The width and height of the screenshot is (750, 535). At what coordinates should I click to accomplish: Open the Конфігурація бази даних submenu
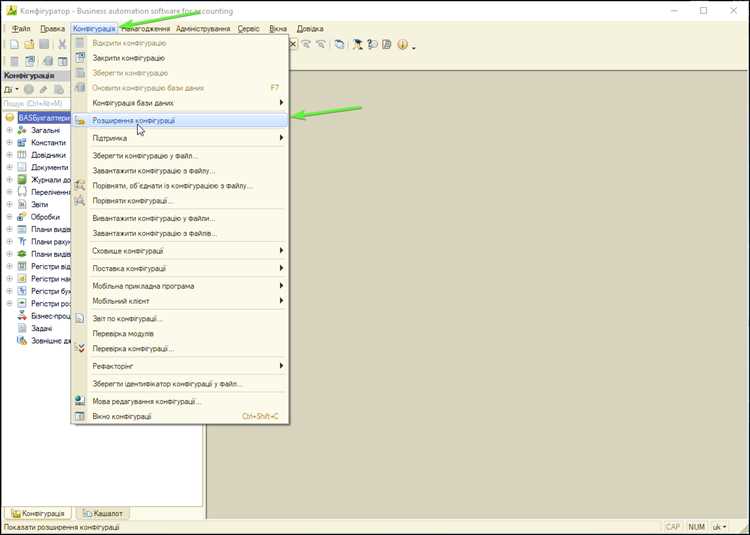click(x=180, y=103)
